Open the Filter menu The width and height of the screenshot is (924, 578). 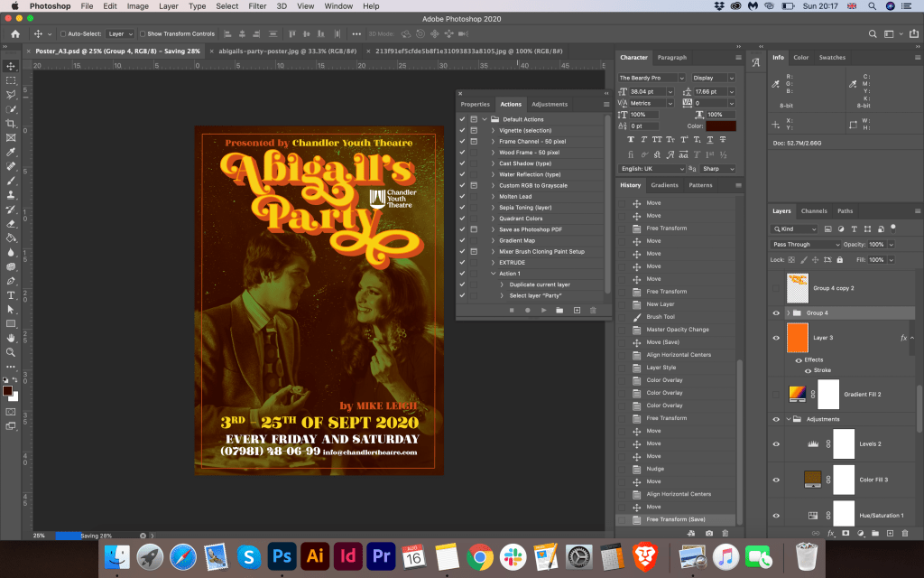point(257,6)
